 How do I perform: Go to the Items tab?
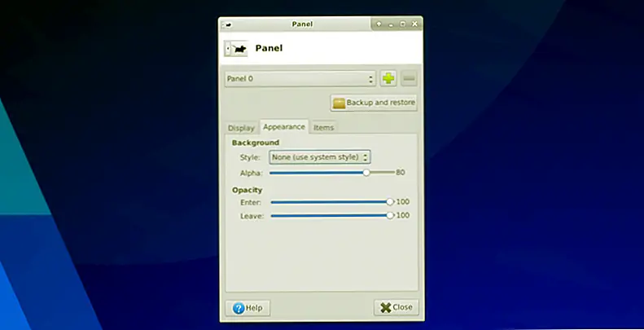click(323, 128)
